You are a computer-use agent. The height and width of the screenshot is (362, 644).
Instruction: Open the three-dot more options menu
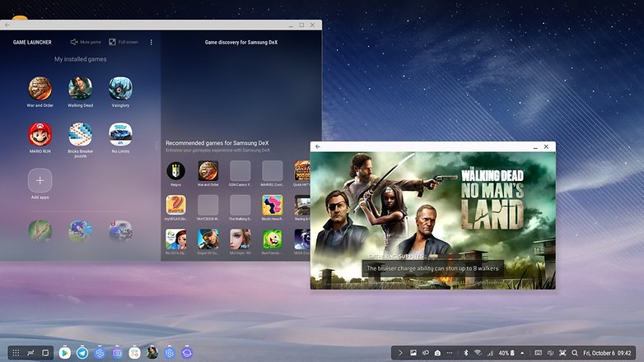[x=152, y=42]
